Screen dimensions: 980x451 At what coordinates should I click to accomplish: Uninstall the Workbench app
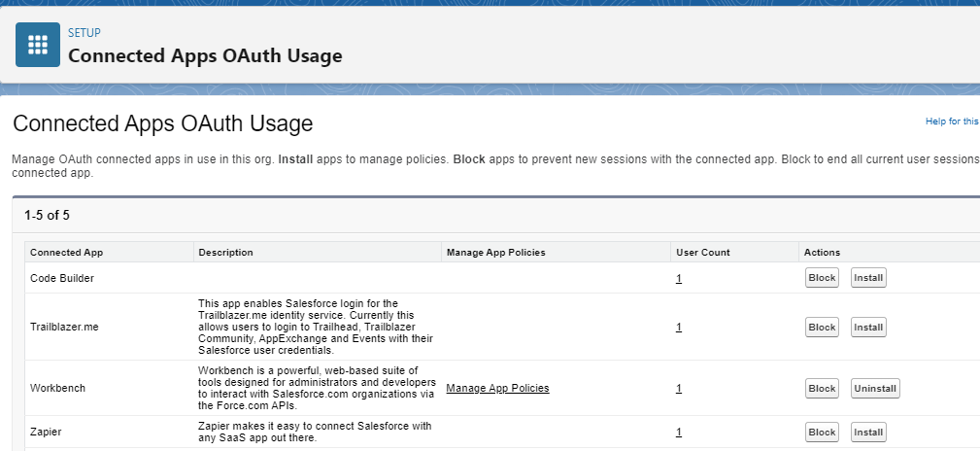tap(875, 389)
